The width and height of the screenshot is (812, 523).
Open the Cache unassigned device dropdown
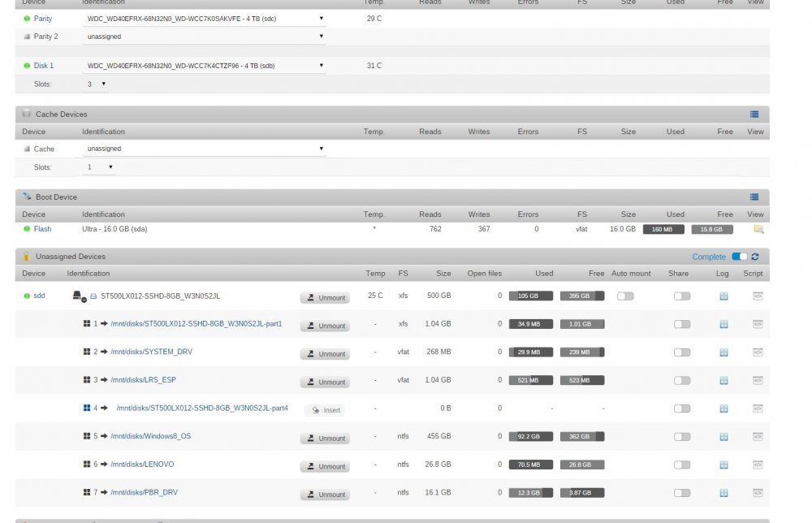pos(204,149)
